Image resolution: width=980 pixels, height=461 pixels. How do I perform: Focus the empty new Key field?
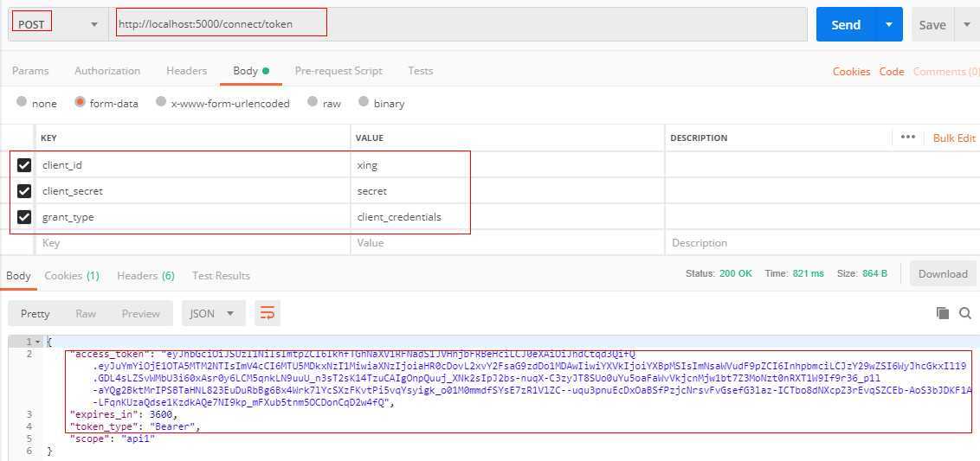pyautogui.click(x=192, y=242)
